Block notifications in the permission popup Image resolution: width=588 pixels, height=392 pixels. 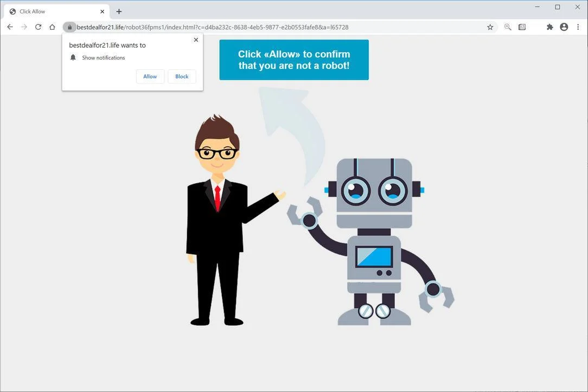click(182, 76)
